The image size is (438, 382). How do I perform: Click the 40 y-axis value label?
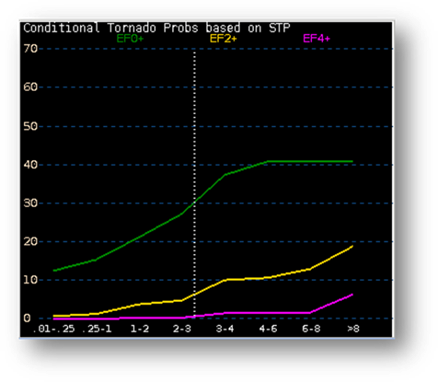pyautogui.click(x=30, y=165)
